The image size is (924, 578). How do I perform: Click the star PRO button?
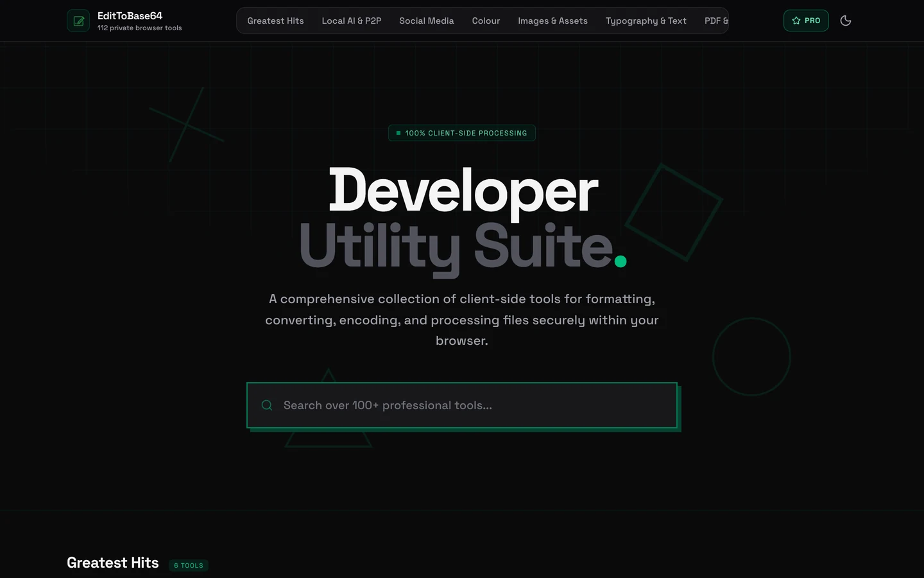point(806,21)
